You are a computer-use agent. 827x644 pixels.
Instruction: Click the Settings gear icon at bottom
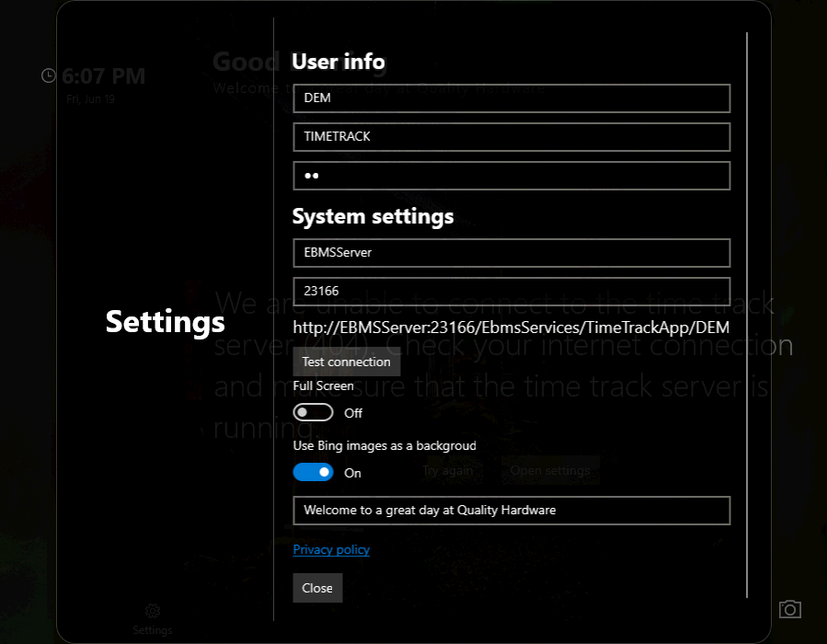[x=153, y=611]
